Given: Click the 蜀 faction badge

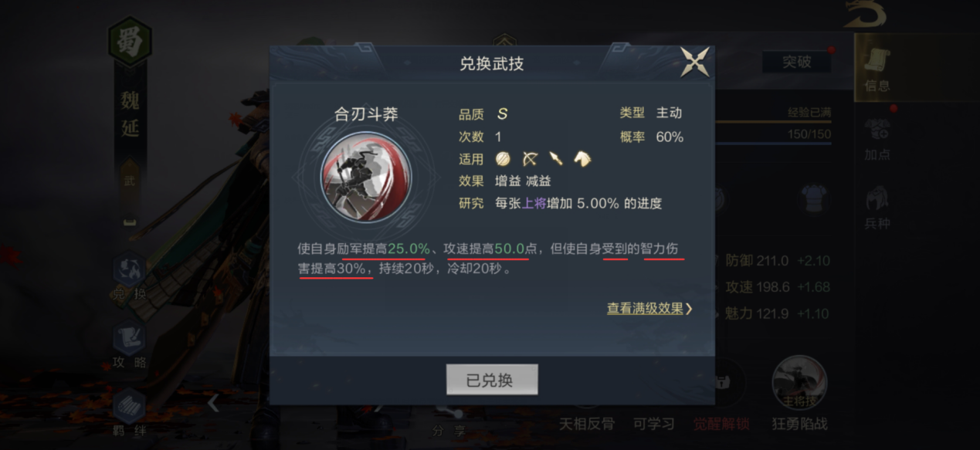Looking at the screenshot, I should (129, 40).
